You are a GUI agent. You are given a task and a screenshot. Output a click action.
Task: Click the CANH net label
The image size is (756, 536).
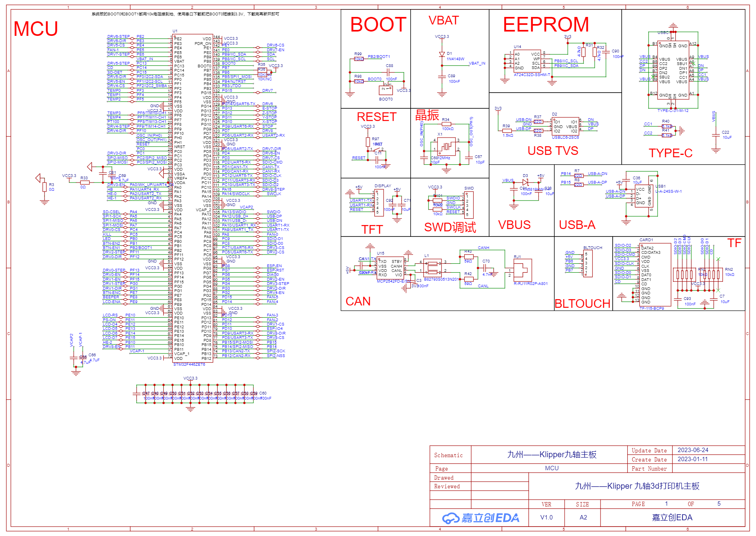pyautogui.click(x=484, y=248)
